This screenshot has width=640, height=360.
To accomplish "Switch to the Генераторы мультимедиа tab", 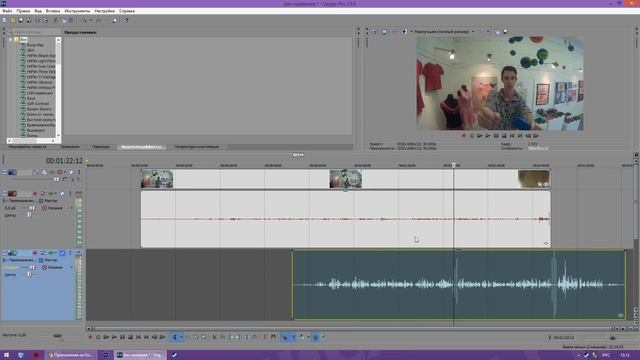I will coord(197,147).
